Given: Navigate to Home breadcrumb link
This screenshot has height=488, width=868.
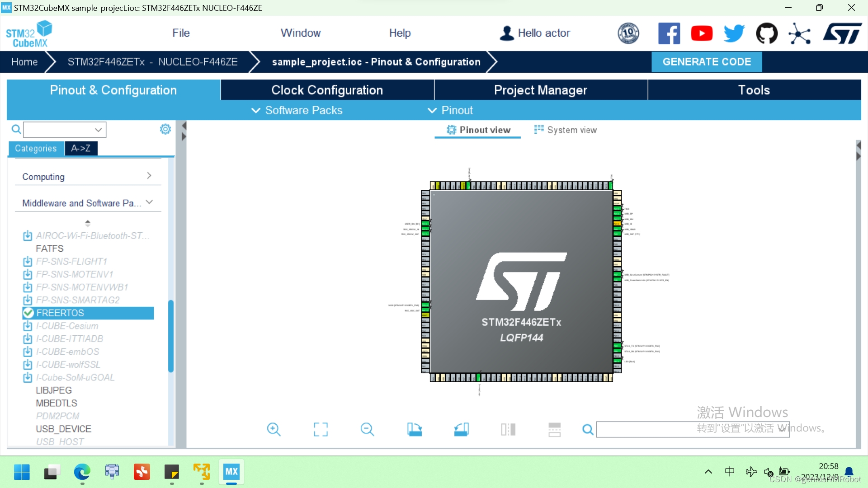Looking at the screenshot, I should (x=24, y=62).
